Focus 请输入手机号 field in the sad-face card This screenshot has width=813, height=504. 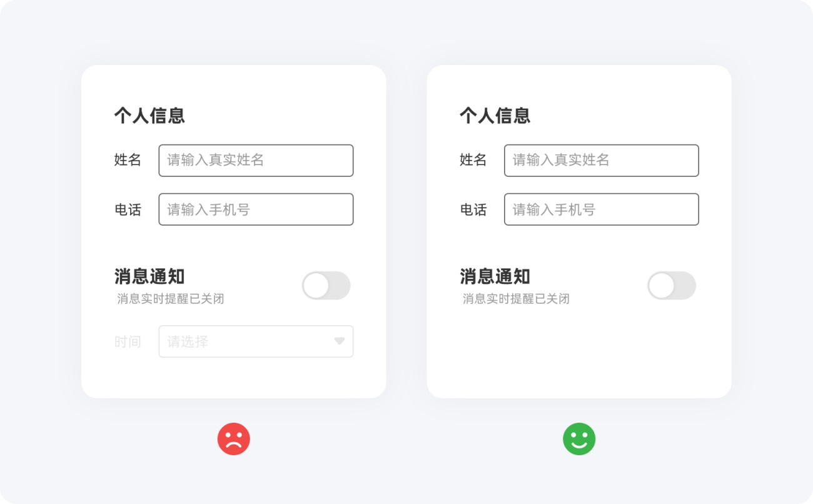pos(256,209)
